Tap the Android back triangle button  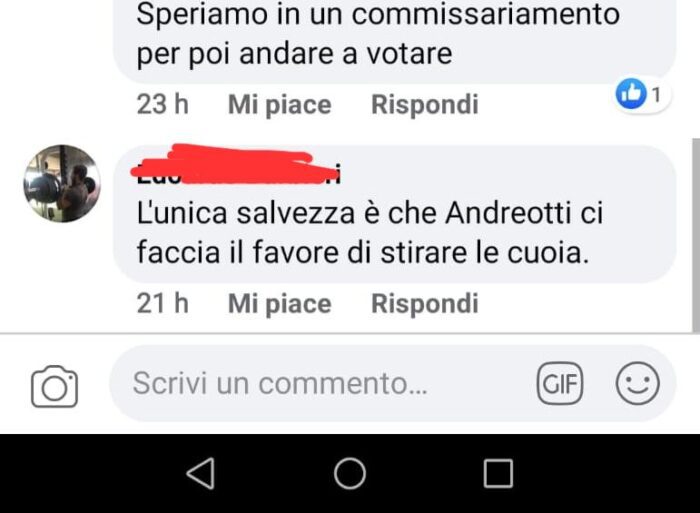pyautogui.click(x=201, y=473)
